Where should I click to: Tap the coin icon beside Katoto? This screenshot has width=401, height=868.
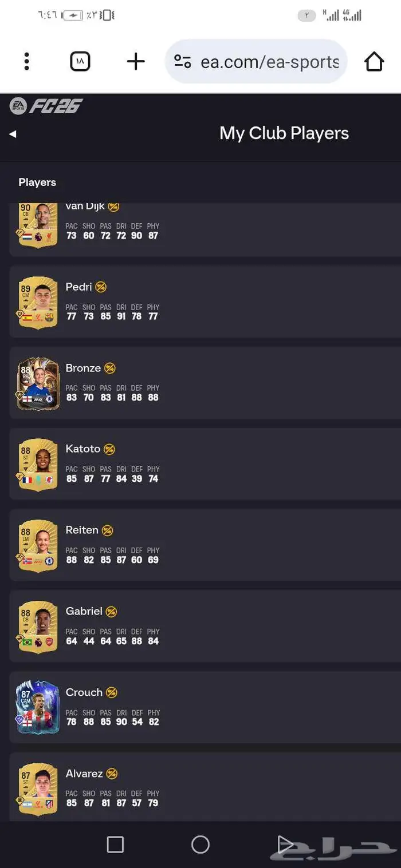(x=109, y=449)
